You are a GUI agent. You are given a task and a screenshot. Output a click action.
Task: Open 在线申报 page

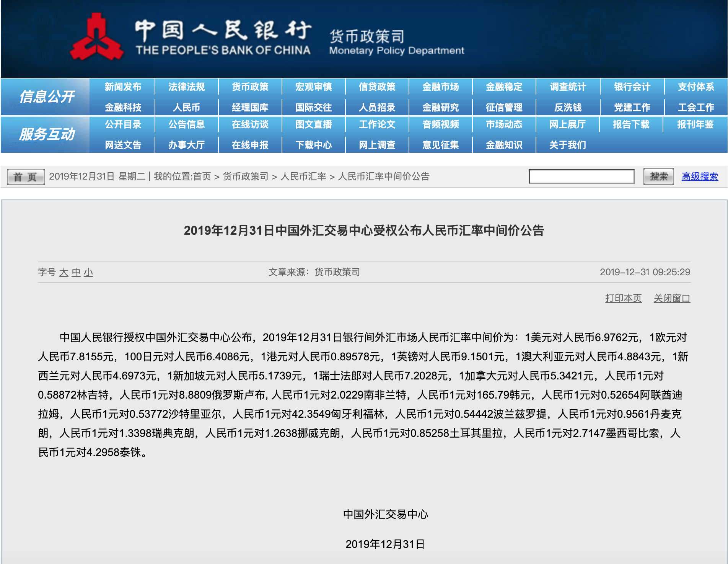tap(250, 145)
